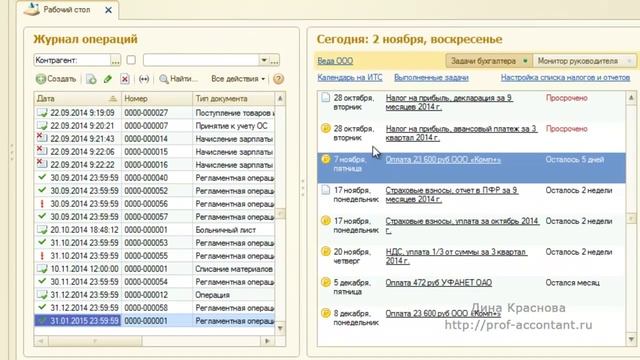Open the Календарь на ИТС link

[350, 78]
